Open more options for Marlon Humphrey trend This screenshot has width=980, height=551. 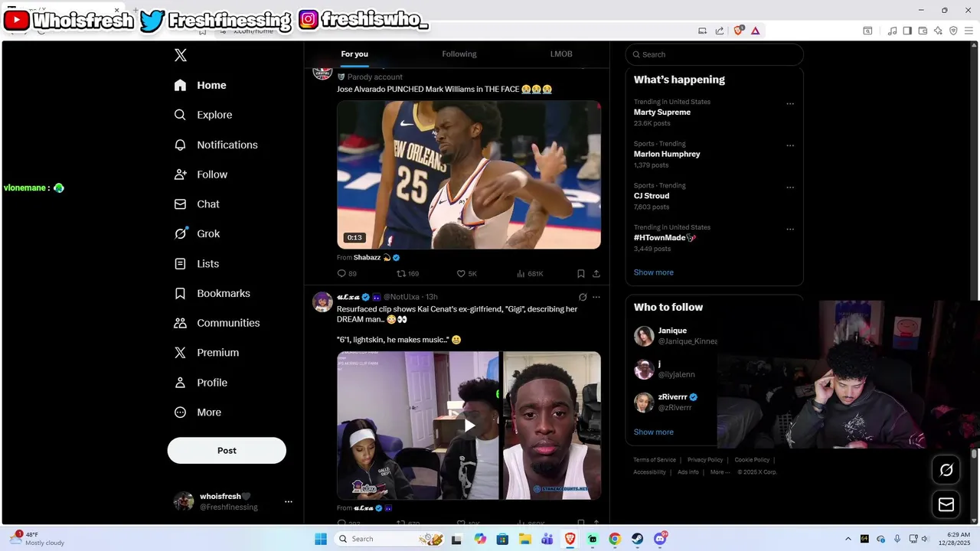[790, 145]
